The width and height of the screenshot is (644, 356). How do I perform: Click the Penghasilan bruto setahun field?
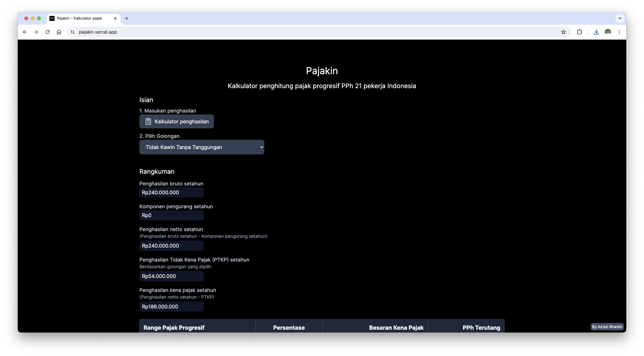pos(171,192)
